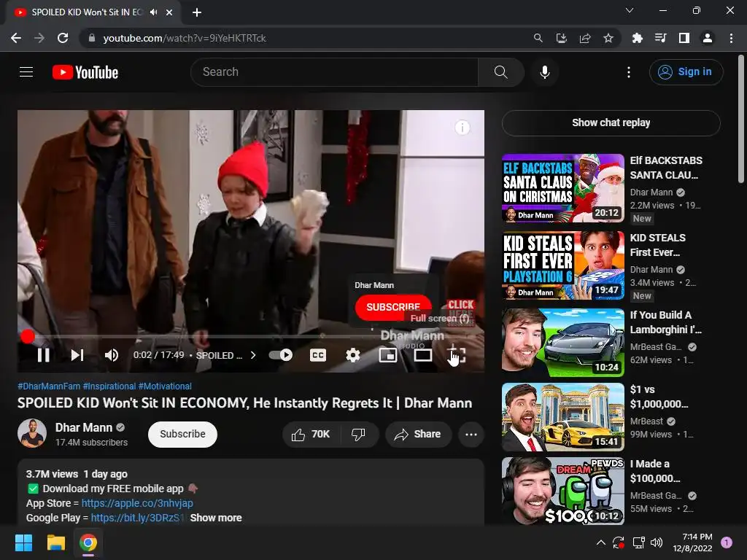747x560 pixels.
Task: Open Lamborghini video thumbnail
Action: [x=562, y=343]
